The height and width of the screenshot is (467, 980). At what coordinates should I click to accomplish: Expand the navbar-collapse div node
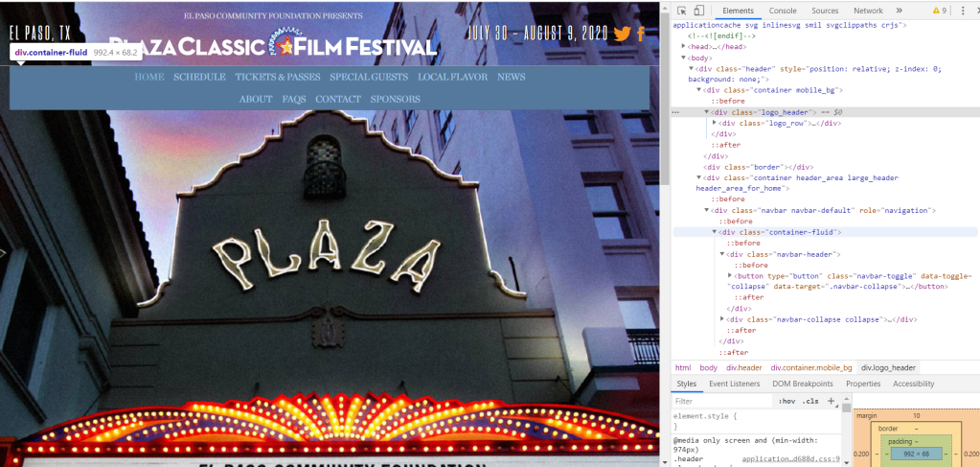pyautogui.click(x=722, y=319)
